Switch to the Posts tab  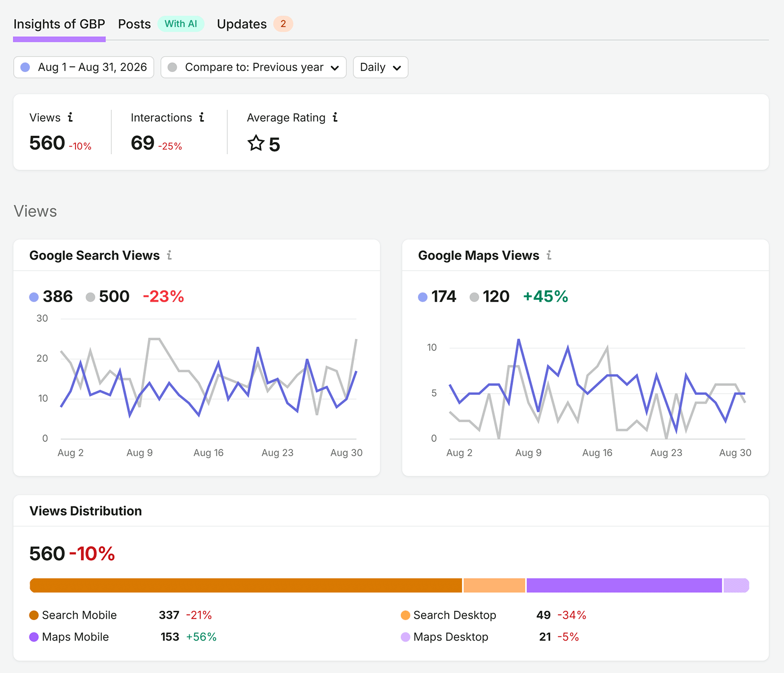(x=134, y=24)
